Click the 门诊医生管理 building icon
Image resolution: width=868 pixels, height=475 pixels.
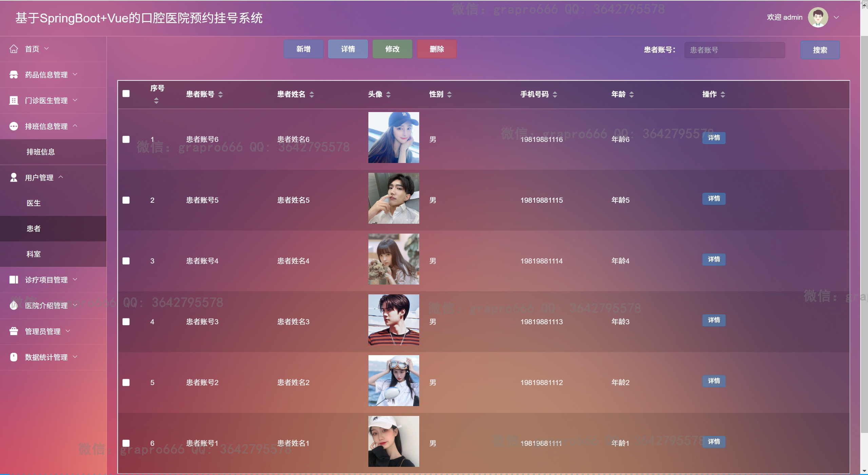(x=14, y=101)
